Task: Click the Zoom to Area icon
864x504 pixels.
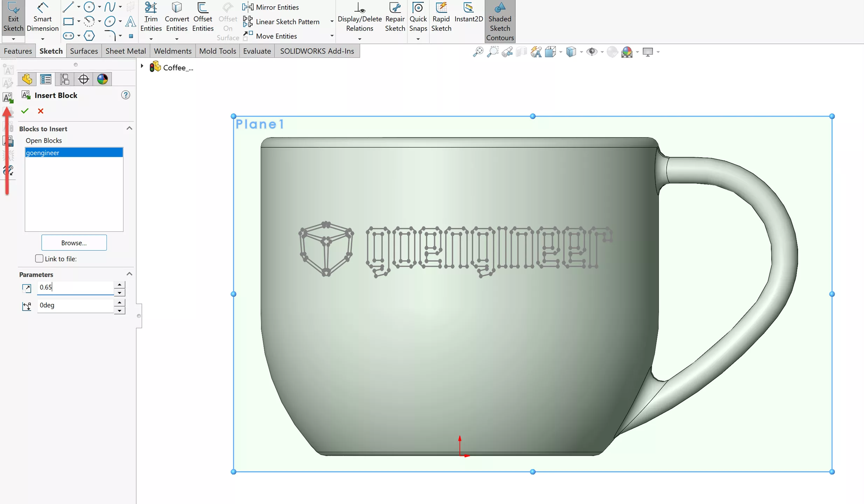Action: tap(492, 52)
